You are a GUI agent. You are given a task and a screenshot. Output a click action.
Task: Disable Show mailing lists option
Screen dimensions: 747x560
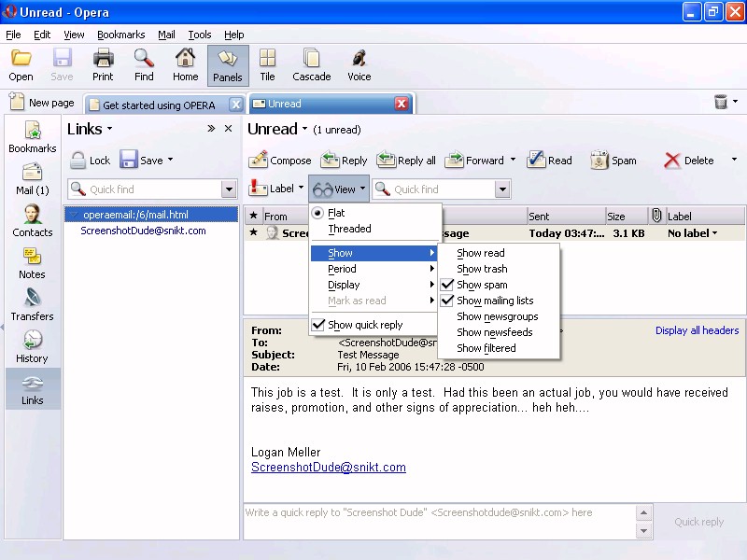495,301
